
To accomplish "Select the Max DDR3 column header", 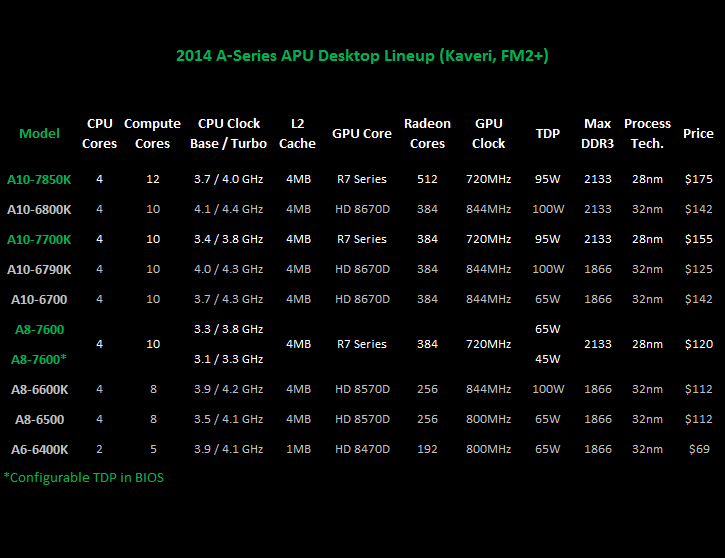I will click(597, 134).
